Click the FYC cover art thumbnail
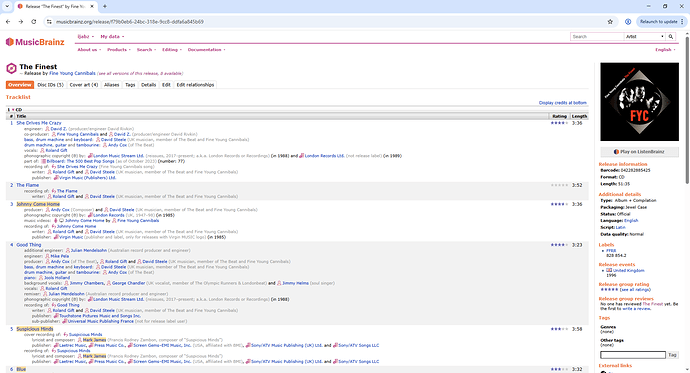 pyautogui.click(x=639, y=102)
